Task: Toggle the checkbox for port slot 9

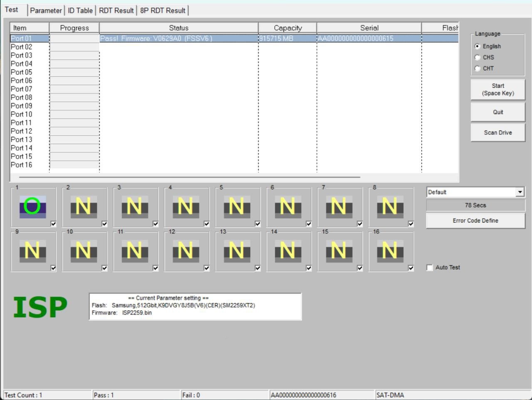Action: click(x=53, y=268)
